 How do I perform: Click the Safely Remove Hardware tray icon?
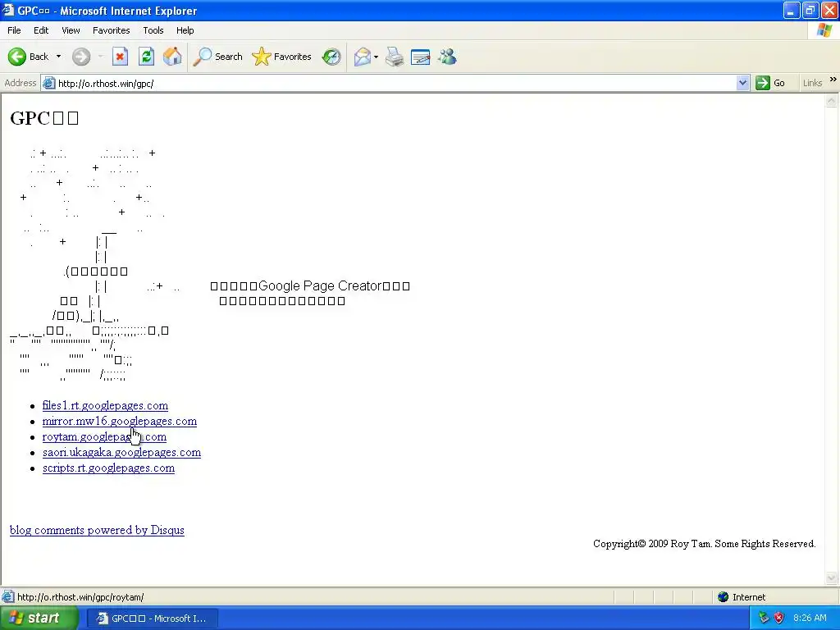click(764, 619)
